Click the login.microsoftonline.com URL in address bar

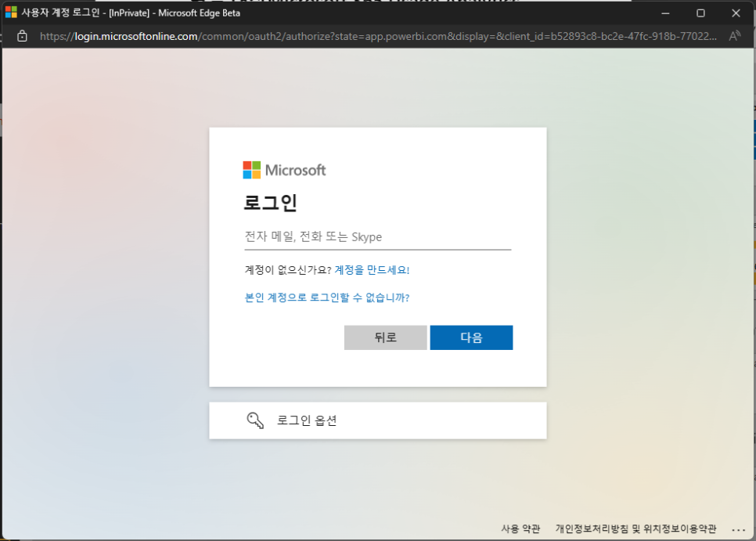tap(136, 36)
